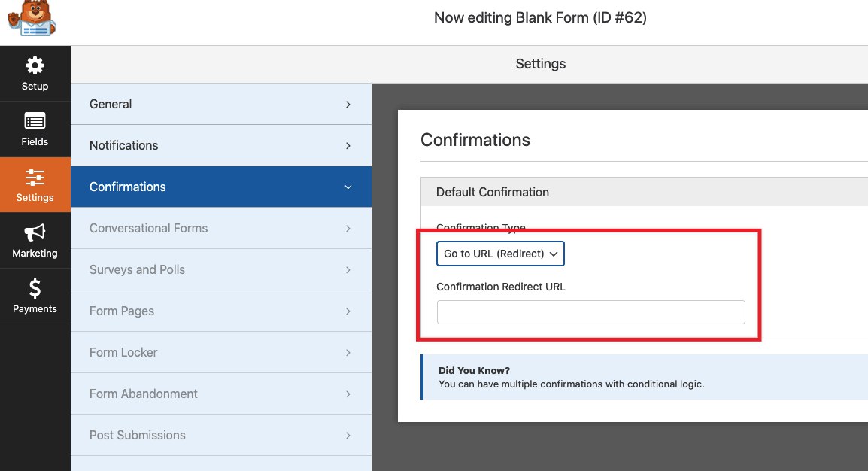Viewport: 868px width, 471px height.
Task: Select Surveys and Polls menu item
Action: tap(137, 269)
